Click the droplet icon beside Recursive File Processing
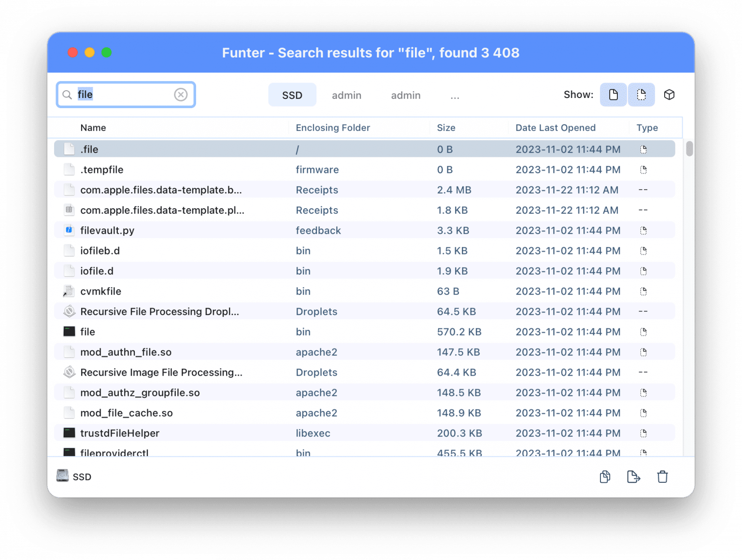The width and height of the screenshot is (742, 560). click(x=69, y=311)
